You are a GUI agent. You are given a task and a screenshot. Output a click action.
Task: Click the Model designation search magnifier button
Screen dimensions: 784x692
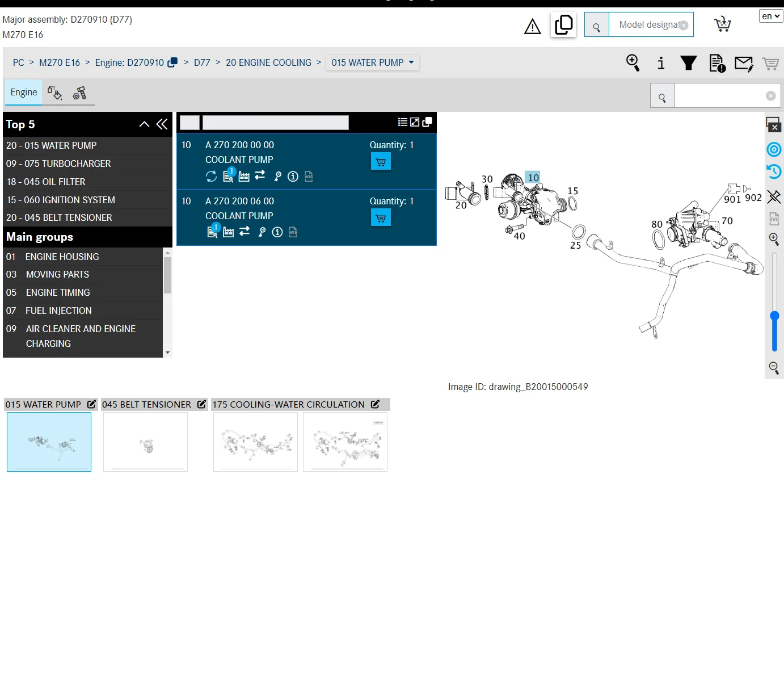(x=597, y=25)
